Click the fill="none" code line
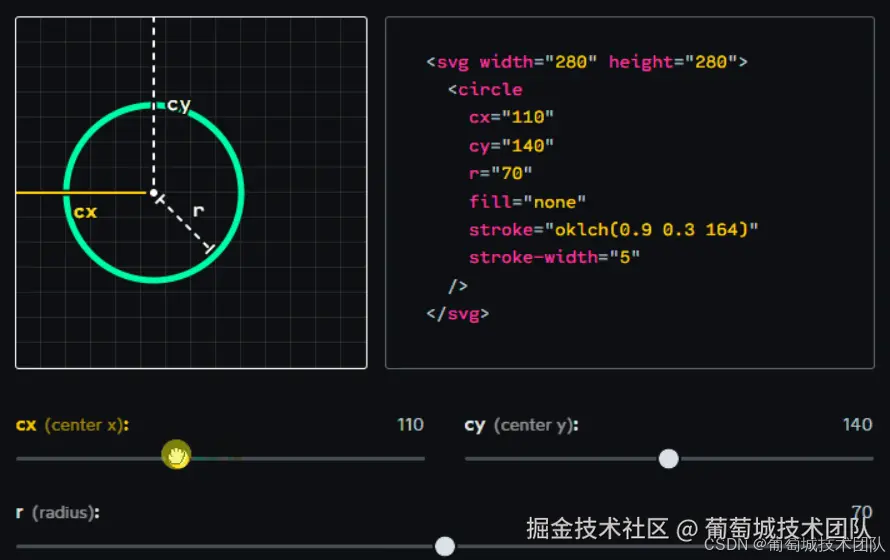Image resolution: width=890 pixels, height=560 pixels. [527, 201]
